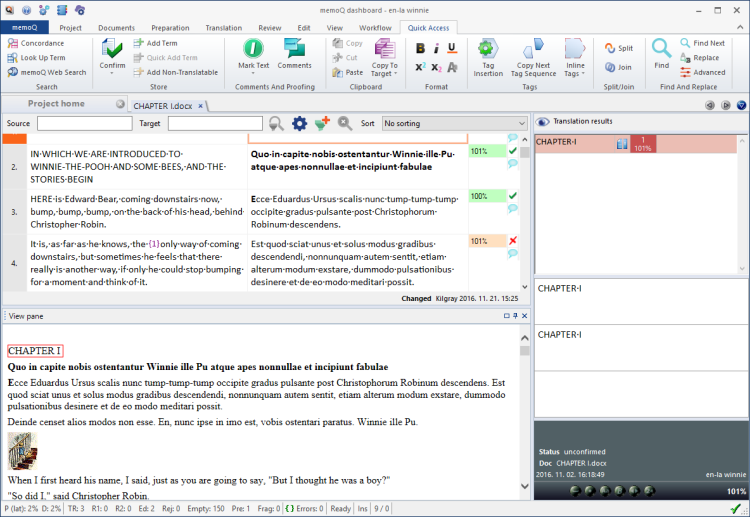750x517 pixels.
Task: Switch to the Workflow ribbon tab
Action: pos(375,28)
